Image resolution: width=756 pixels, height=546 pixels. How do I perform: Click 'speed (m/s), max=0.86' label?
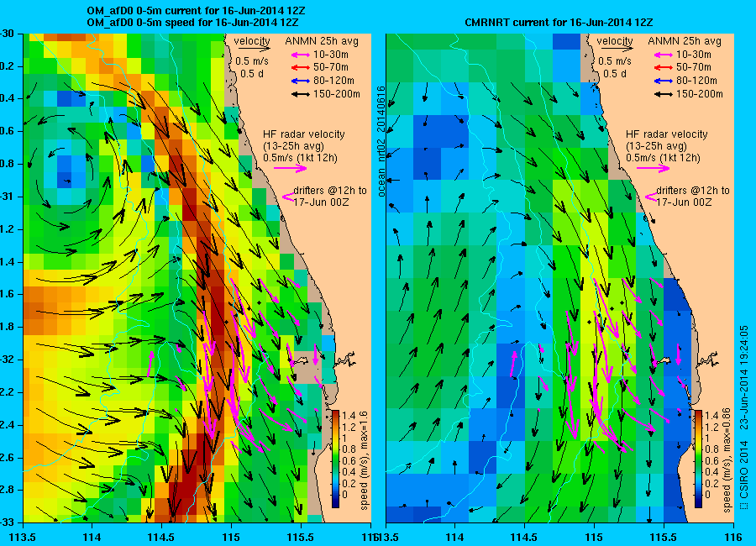727,460
